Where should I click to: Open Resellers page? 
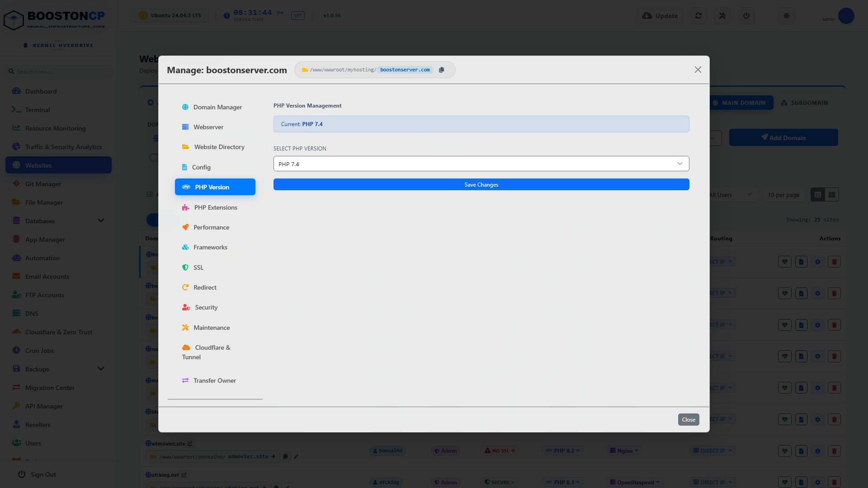coord(58,425)
